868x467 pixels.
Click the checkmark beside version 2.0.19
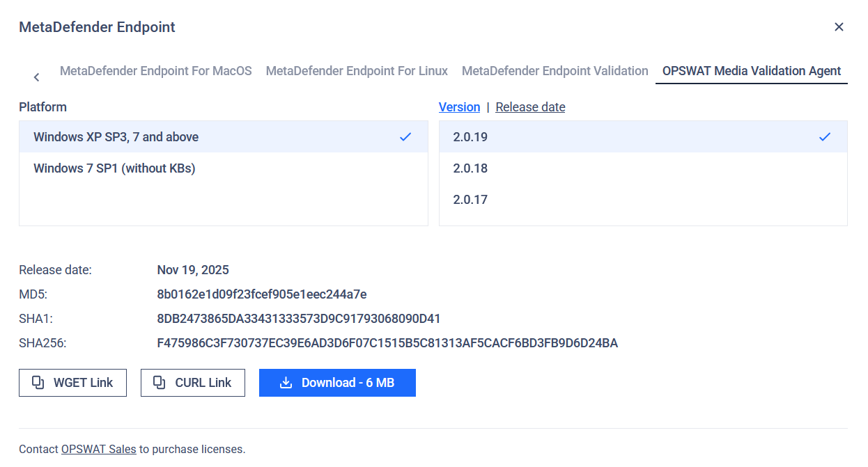coord(825,137)
